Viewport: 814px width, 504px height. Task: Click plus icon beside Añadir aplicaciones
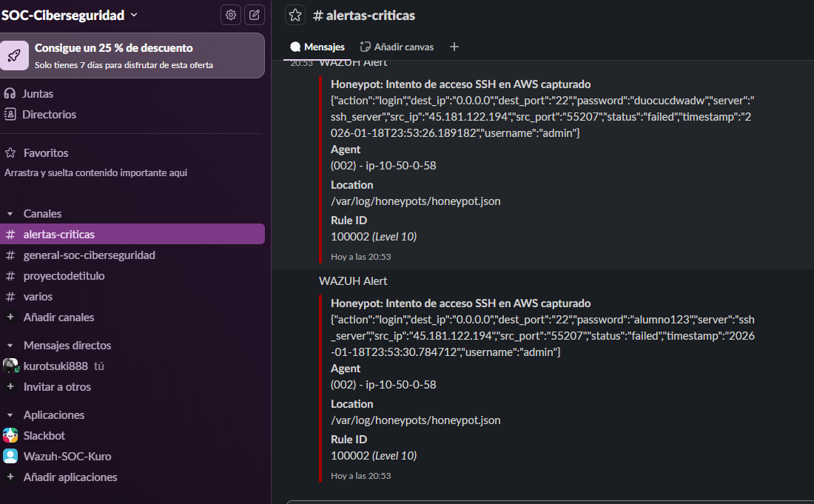pyautogui.click(x=10, y=477)
